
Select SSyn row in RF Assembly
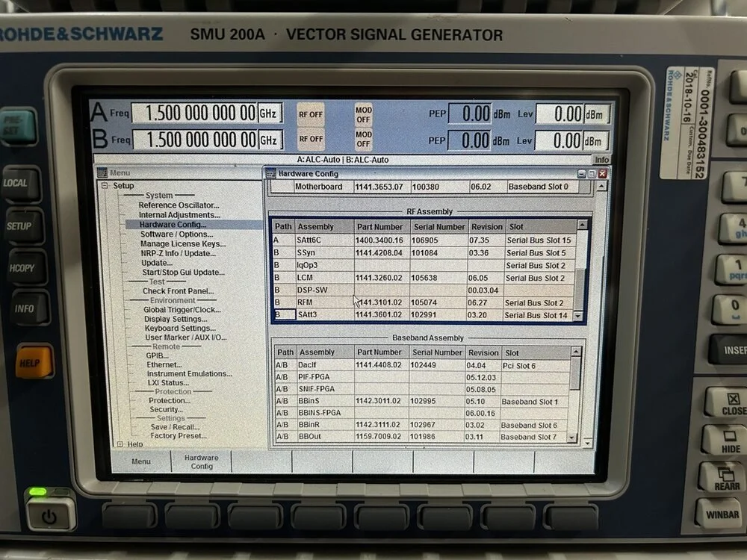423,253
